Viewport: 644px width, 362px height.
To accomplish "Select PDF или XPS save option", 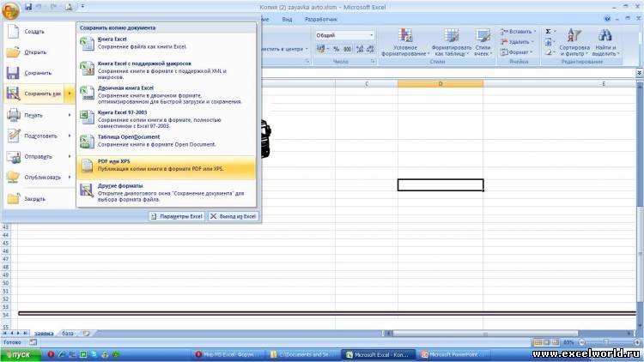I will [x=167, y=167].
